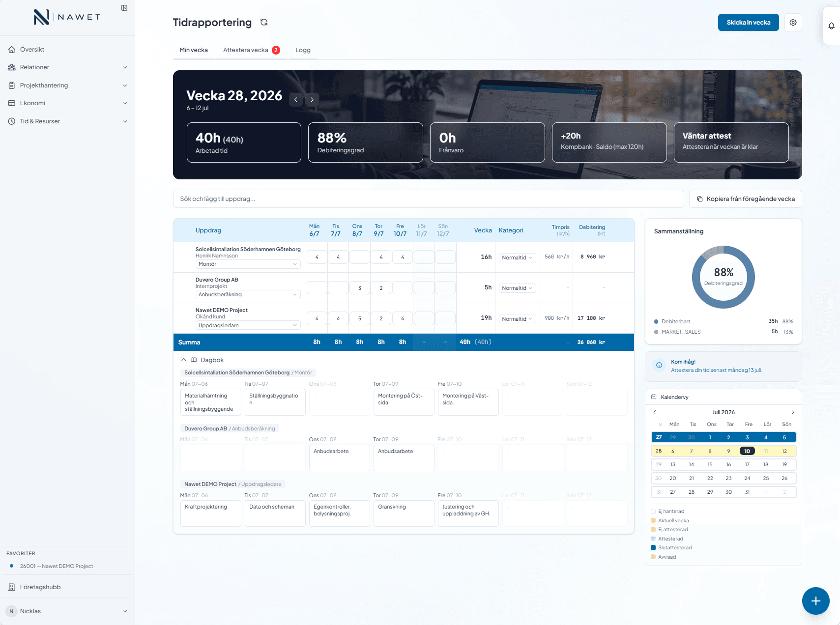Open the Anbudsberäkning role dropdown
The height and width of the screenshot is (625, 840).
click(248, 295)
